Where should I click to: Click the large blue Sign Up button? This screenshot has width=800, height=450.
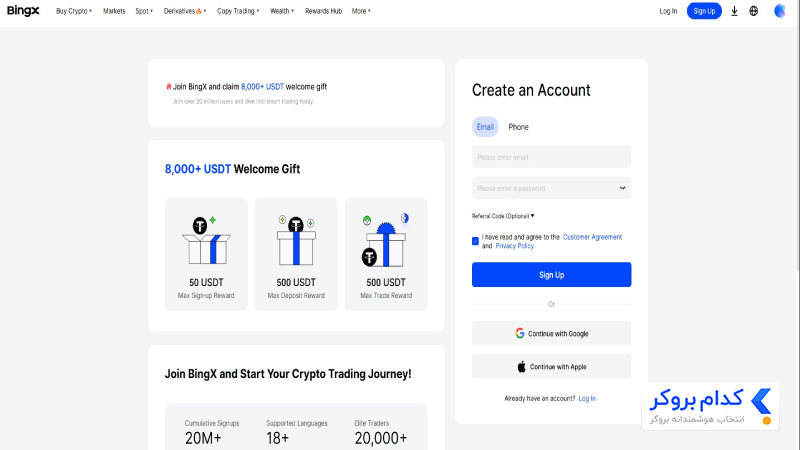click(552, 274)
